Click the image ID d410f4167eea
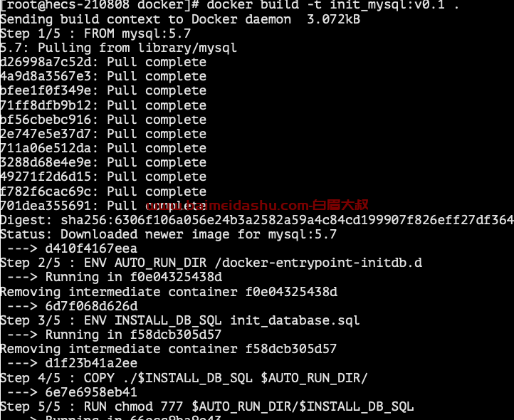This screenshot has height=420, width=514. tap(91, 248)
